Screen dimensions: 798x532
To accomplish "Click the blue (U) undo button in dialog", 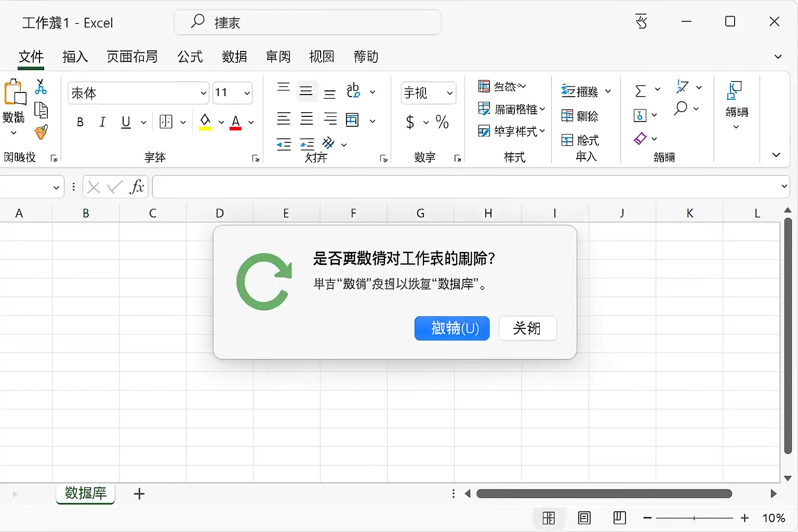I will tap(452, 328).
